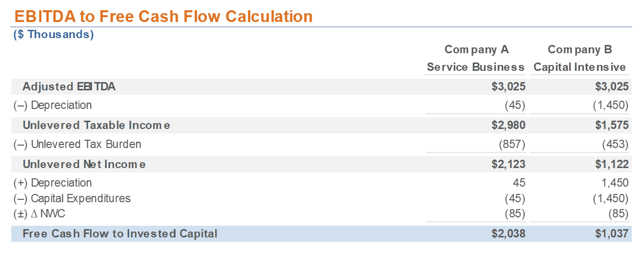
Task: Click Company A taxable income $2,980
Action: (x=509, y=125)
